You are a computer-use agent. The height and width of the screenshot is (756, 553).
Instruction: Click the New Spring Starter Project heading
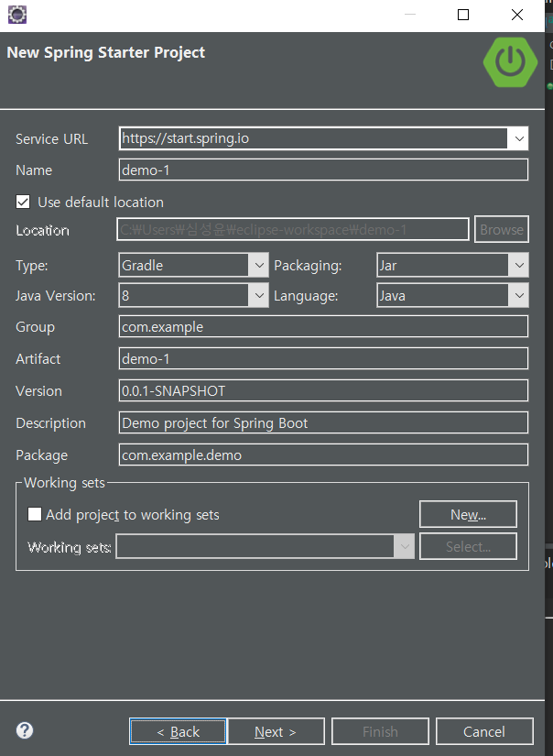106,52
